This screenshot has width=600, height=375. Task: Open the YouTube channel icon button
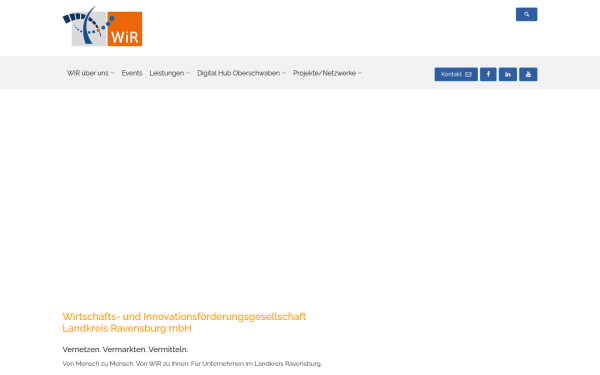[x=528, y=74]
